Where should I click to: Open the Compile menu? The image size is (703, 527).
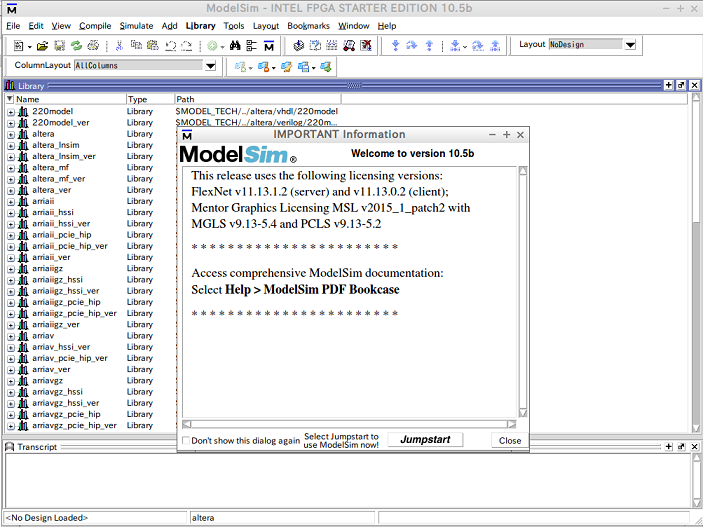coord(95,26)
